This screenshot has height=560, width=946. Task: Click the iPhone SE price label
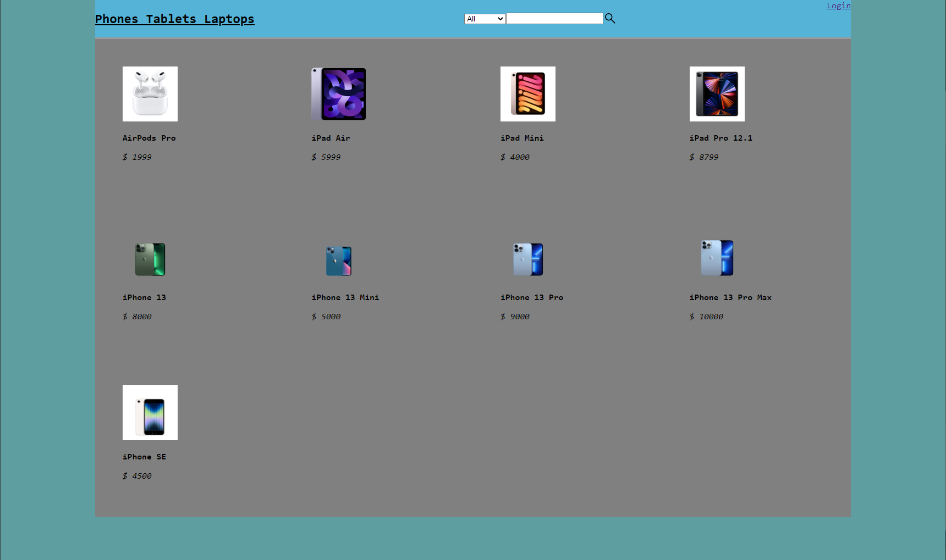137,476
